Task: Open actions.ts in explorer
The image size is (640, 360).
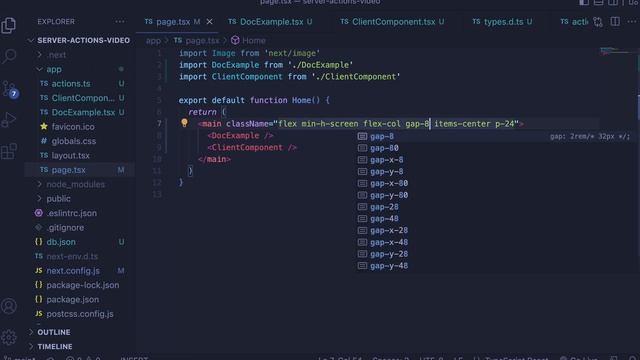Action: tap(80, 84)
